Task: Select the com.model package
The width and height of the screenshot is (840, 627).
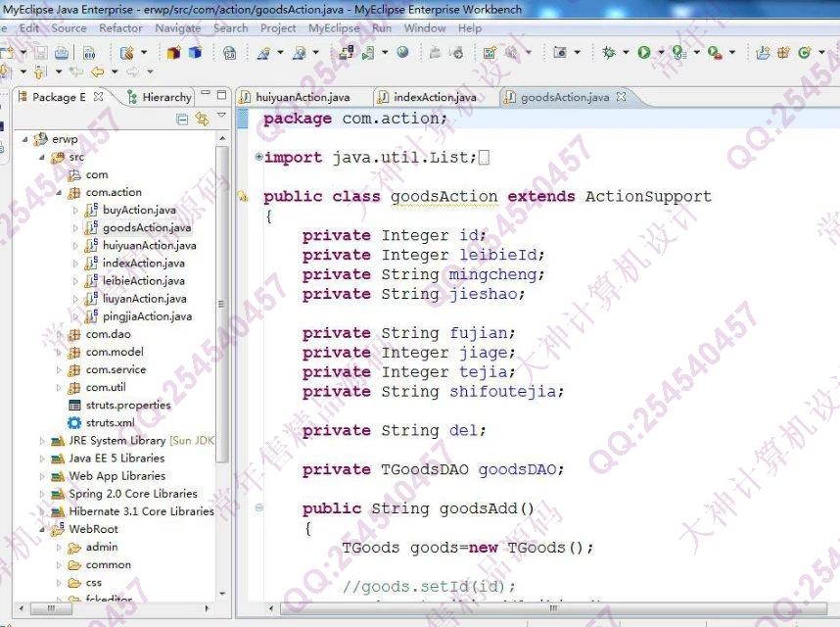Action: pos(115,352)
